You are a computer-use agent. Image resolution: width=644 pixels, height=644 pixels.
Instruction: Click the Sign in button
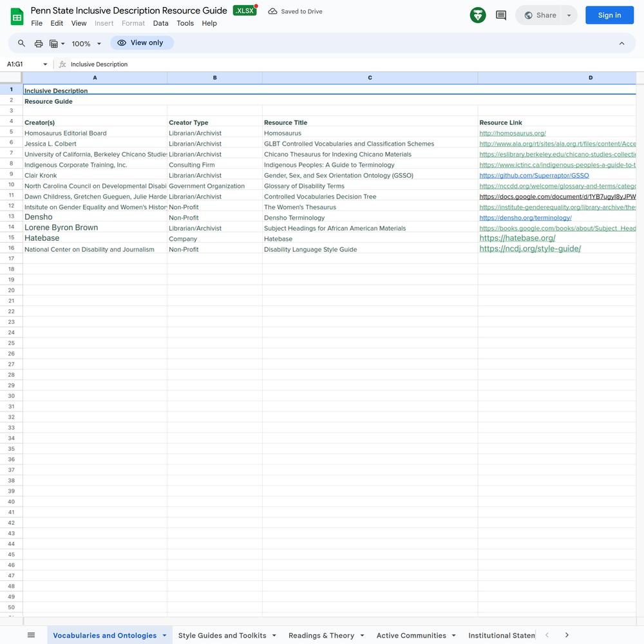point(609,15)
